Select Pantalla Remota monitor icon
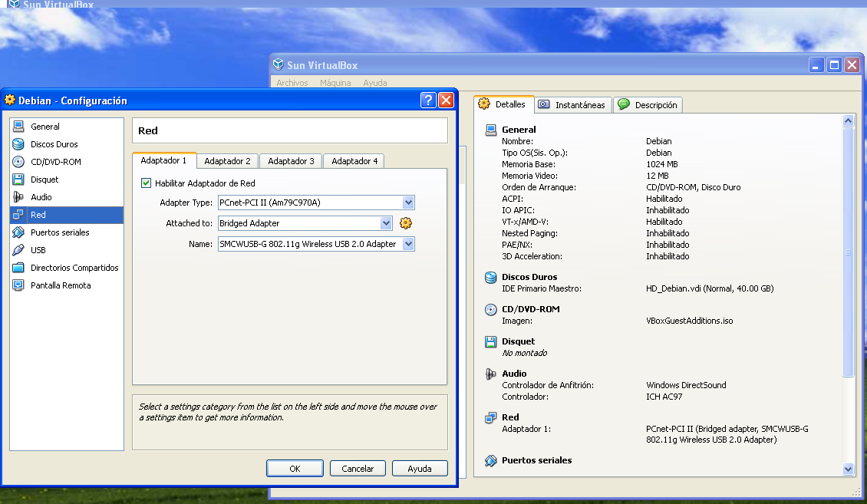 (18, 285)
